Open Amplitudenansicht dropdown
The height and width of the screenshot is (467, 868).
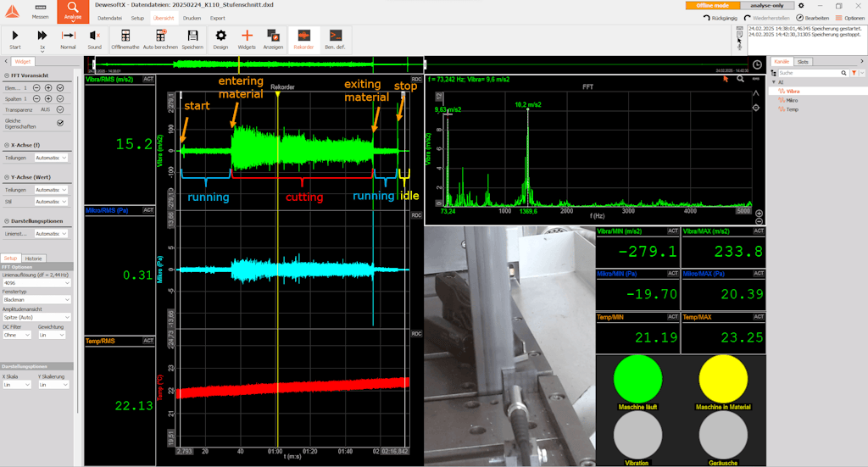coord(36,317)
